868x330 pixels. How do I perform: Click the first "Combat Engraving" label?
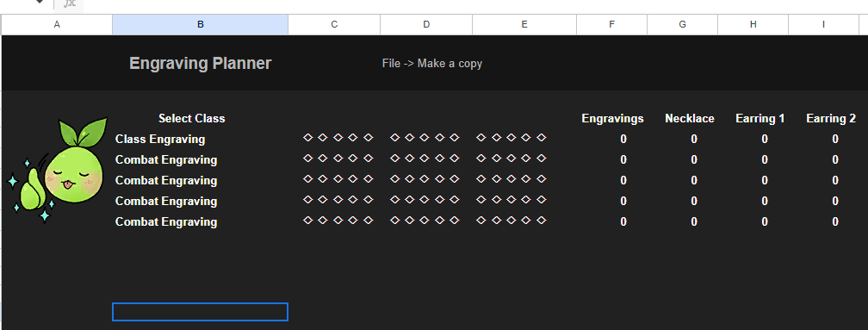click(x=166, y=160)
